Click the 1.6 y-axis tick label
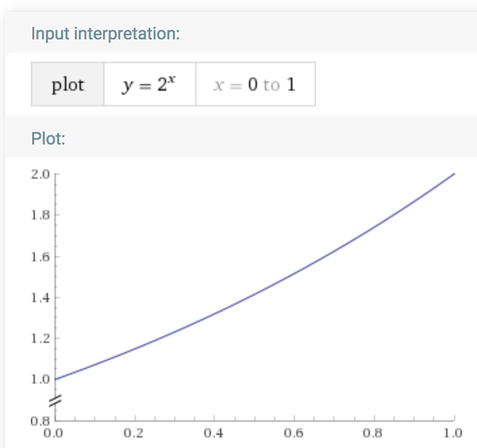This screenshot has width=477, height=448. [41, 257]
